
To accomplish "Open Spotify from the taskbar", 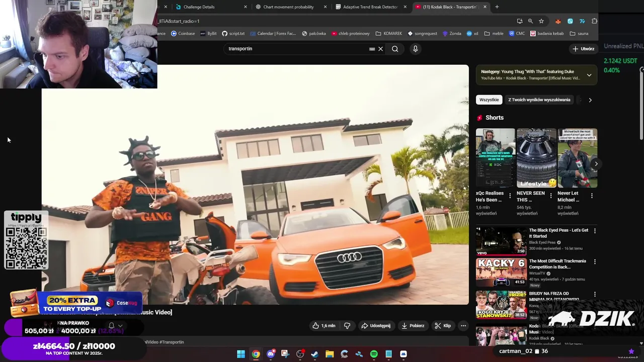I will point(374,354).
